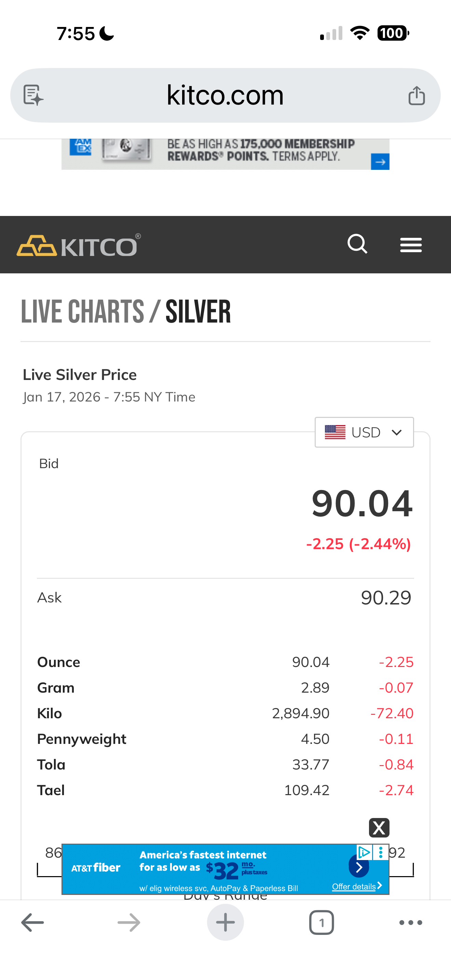Open the tab switcher showing 1 tab

click(x=322, y=922)
